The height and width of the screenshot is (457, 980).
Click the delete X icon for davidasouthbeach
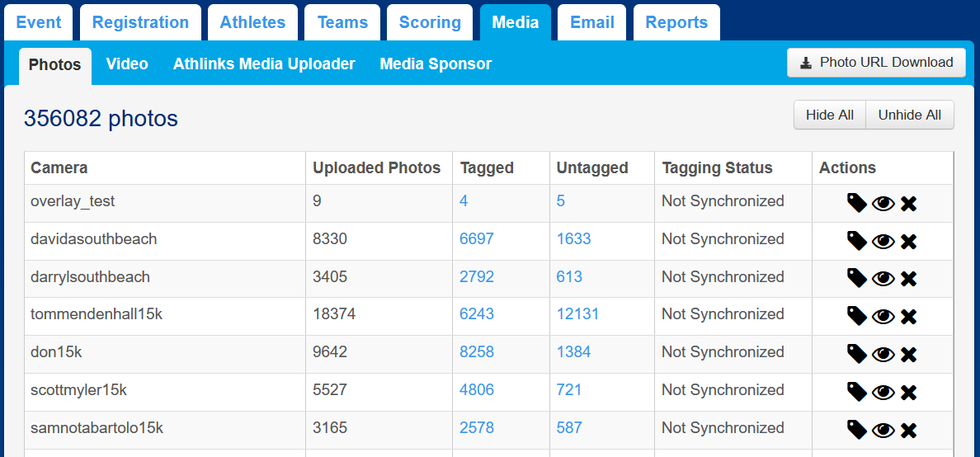coord(908,242)
